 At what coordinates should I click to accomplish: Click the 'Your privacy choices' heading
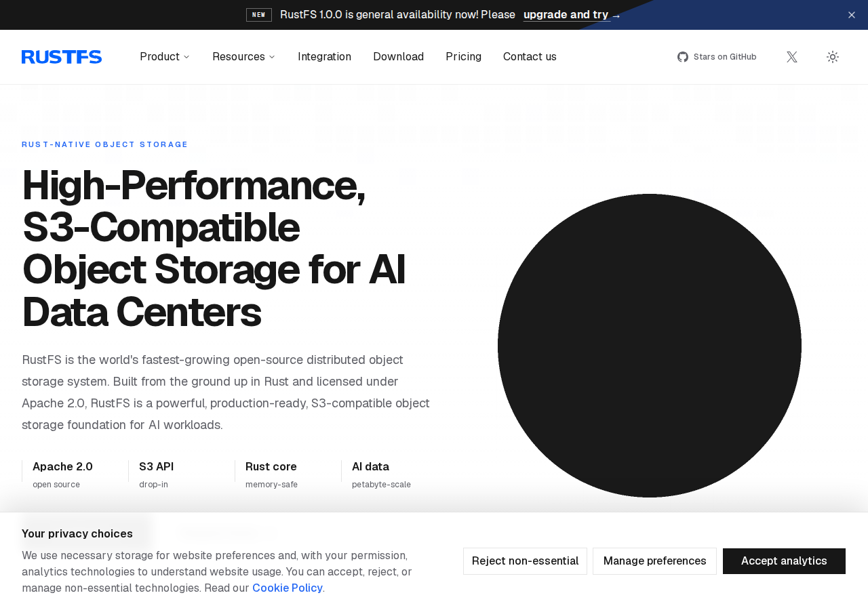pos(77,534)
